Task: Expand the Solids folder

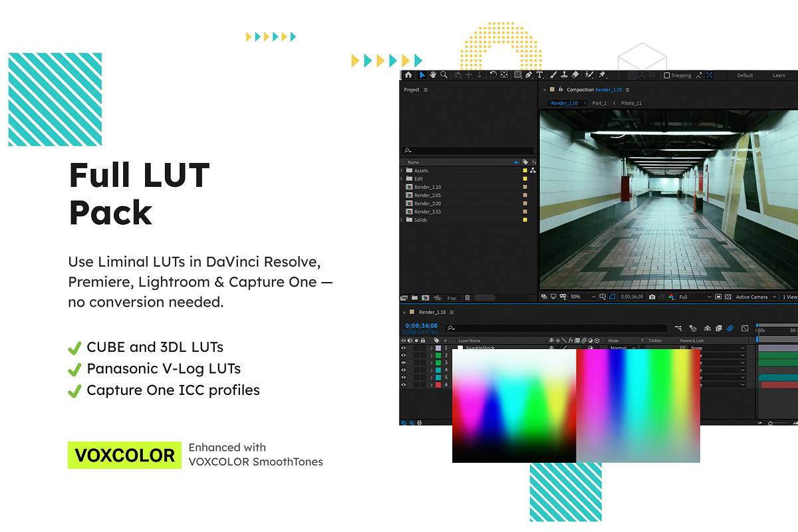Action: 402,220
